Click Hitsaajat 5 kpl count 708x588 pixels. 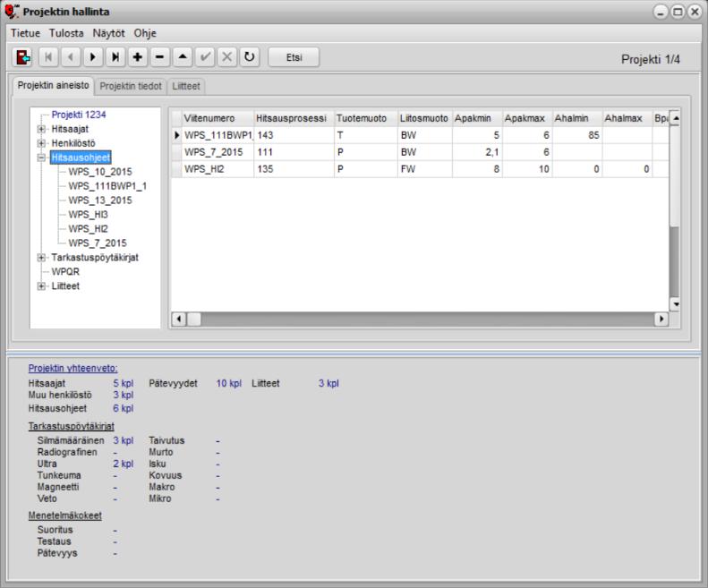124,383
